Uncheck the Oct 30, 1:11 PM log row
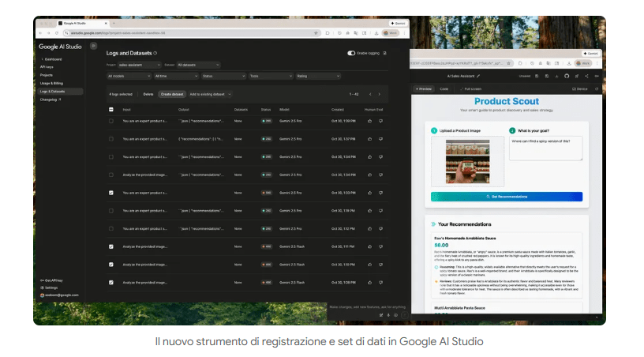The height and width of the screenshot is (357, 644). pyautogui.click(x=111, y=246)
